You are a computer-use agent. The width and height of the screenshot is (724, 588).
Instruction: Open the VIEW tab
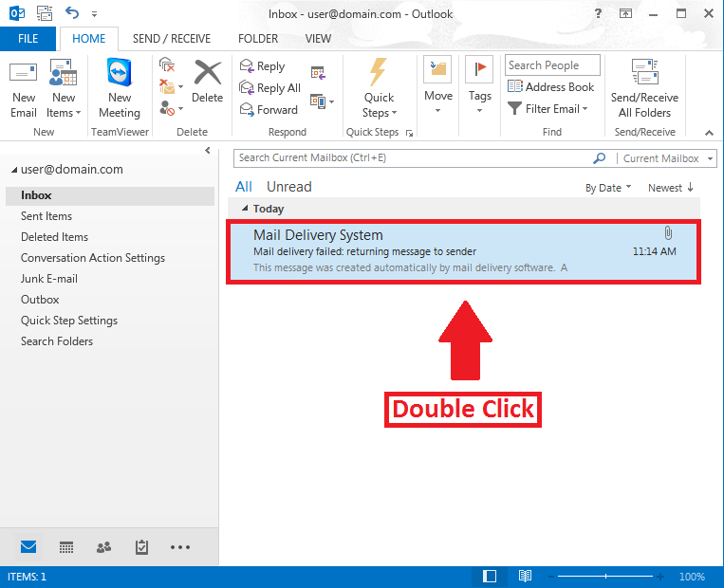(318, 39)
